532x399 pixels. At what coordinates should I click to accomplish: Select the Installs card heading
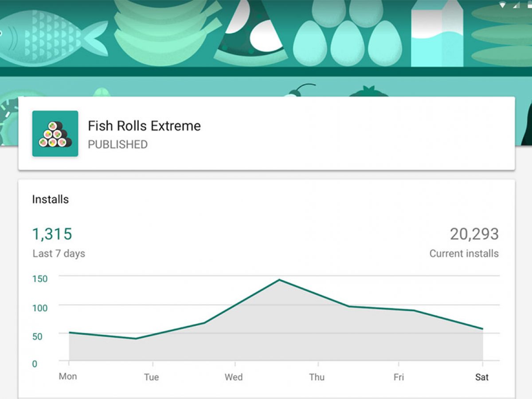click(51, 199)
